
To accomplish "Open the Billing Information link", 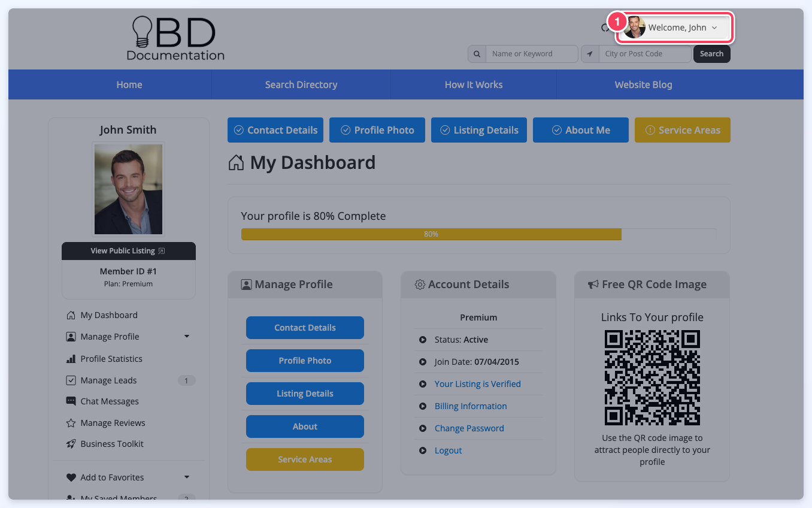I will [471, 406].
